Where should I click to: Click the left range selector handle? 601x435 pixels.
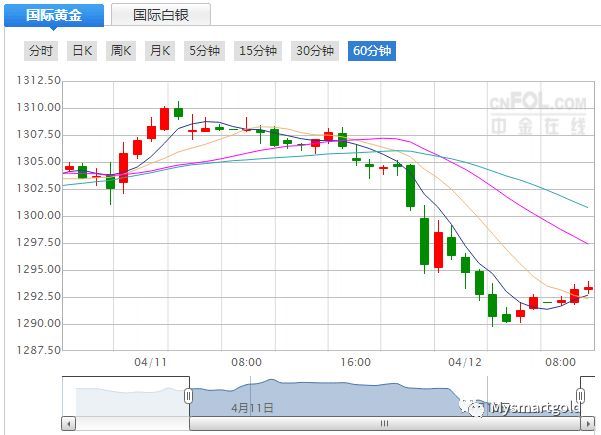pos(187,396)
